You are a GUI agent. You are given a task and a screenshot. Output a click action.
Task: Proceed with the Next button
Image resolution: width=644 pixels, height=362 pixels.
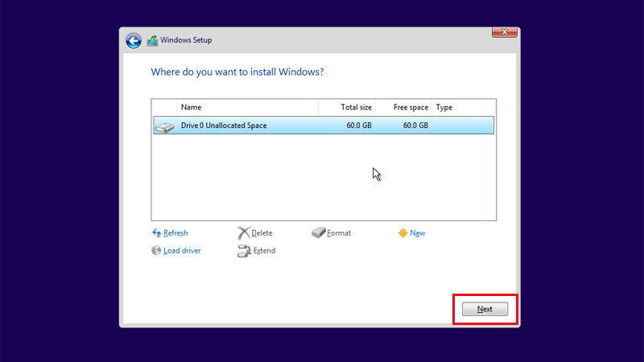(485, 309)
